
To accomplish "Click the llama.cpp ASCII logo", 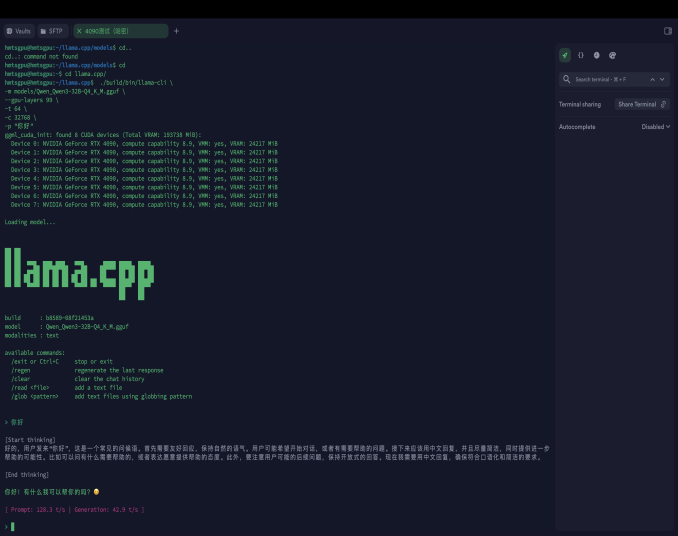I will tap(79, 273).
